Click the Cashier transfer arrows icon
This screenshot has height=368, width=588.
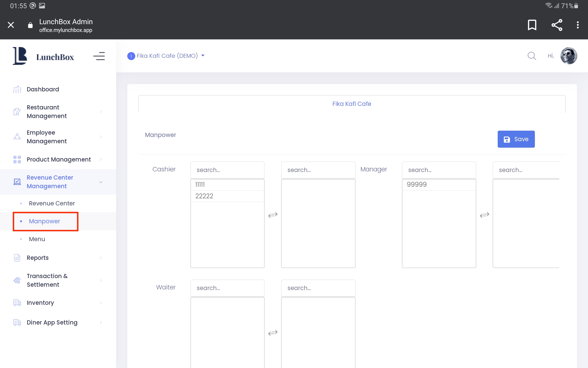pyautogui.click(x=273, y=215)
